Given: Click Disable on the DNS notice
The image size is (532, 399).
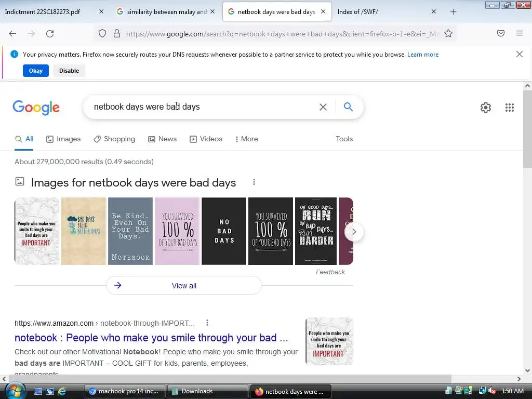Looking at the screenshot, I should point(69,71).
